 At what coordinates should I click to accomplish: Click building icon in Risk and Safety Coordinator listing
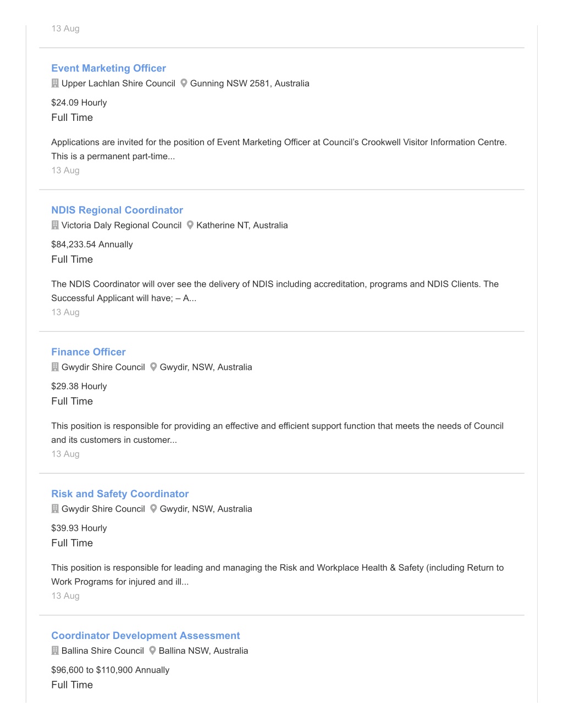55,508
